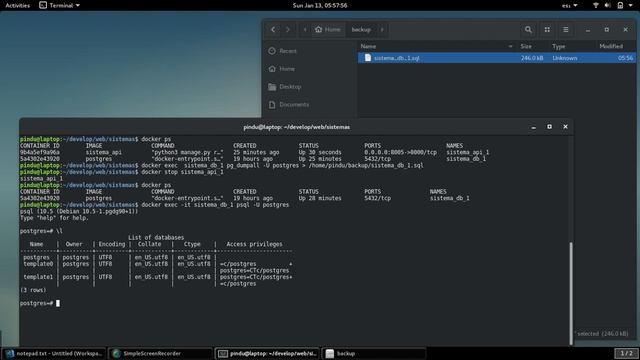
Task: Click the Home icon in sidebar
Action: [x=272, y=69]
